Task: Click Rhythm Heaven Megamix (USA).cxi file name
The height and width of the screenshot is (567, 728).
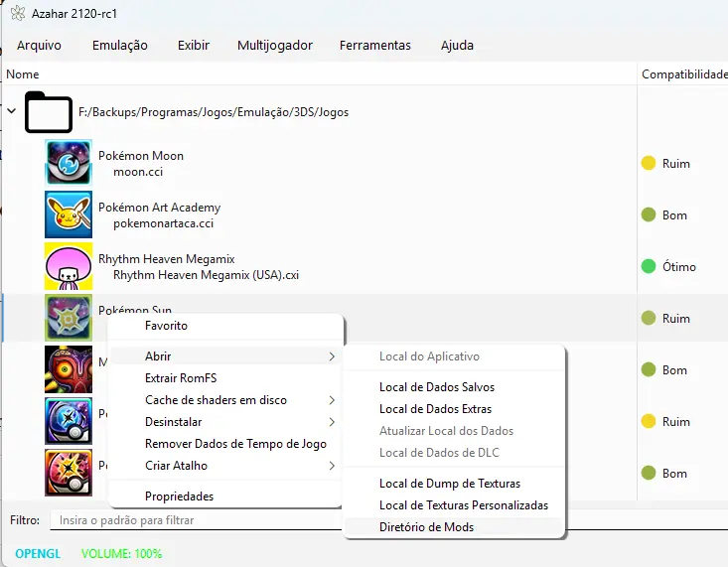Action: click(x=206, y=275)
